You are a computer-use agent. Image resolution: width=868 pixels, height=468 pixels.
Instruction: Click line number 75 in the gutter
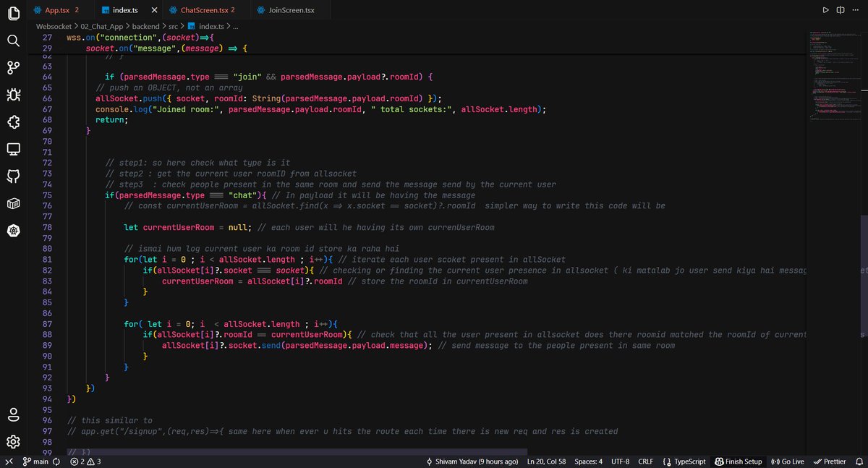pyautogui.click(x=46, y=195)
